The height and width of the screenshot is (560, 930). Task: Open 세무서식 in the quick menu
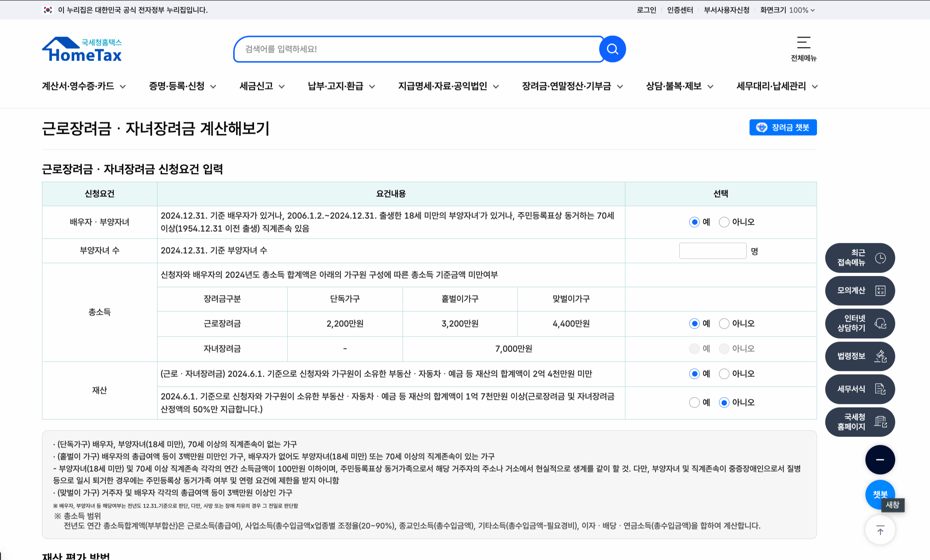click(x=860, y=389)
